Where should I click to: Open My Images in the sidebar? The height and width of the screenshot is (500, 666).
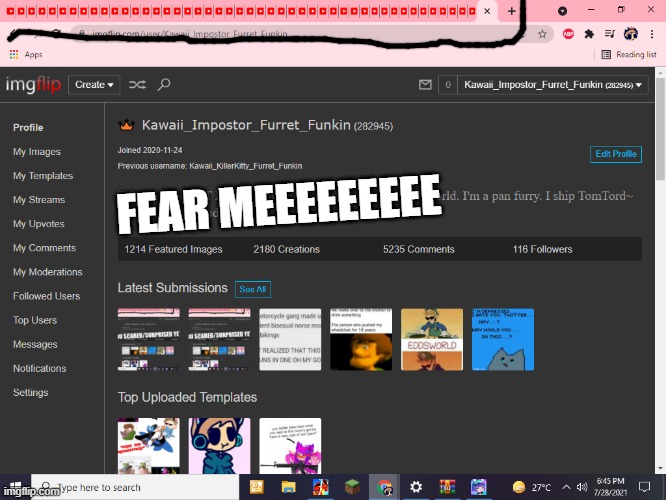coord(37,152)
